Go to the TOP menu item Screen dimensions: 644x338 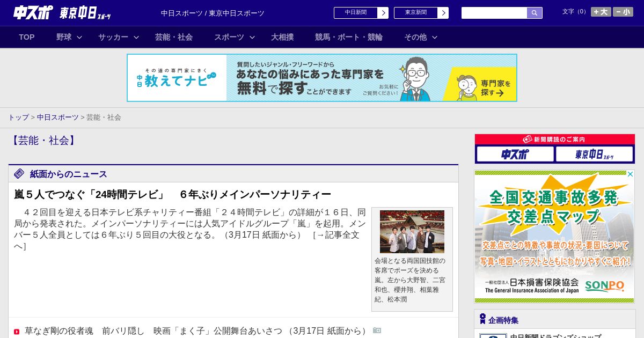tap(27, 37)
